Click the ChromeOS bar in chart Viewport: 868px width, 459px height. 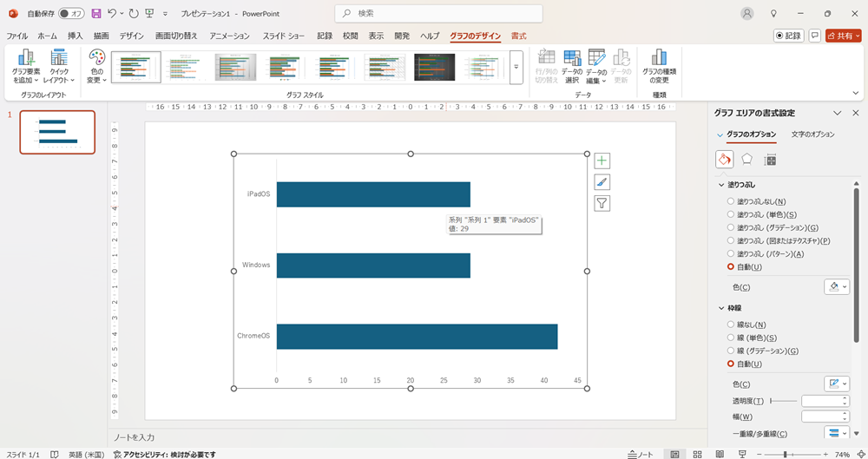(x=417, y=337)
